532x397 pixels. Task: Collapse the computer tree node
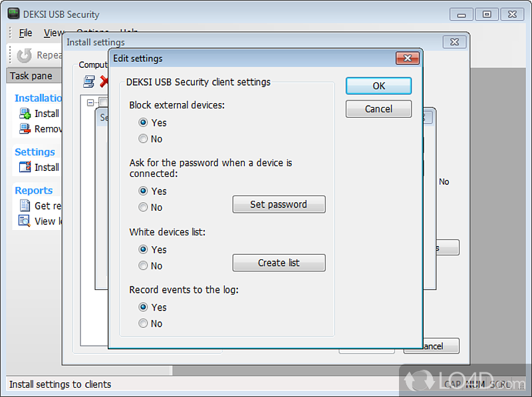click(90, 102)
